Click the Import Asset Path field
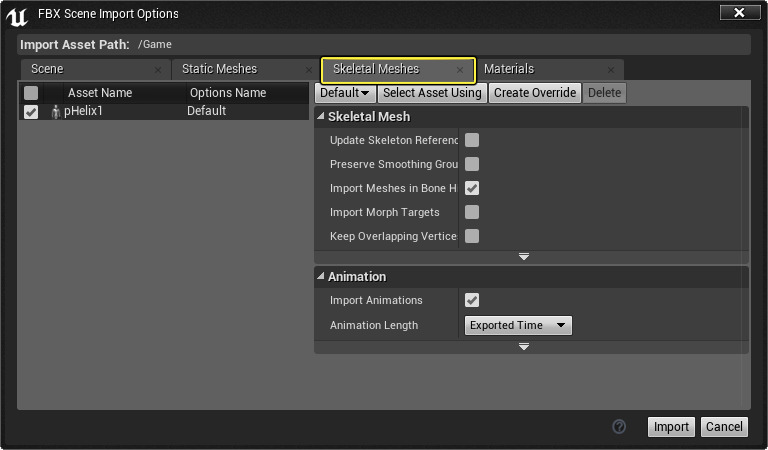 [440, 45]
